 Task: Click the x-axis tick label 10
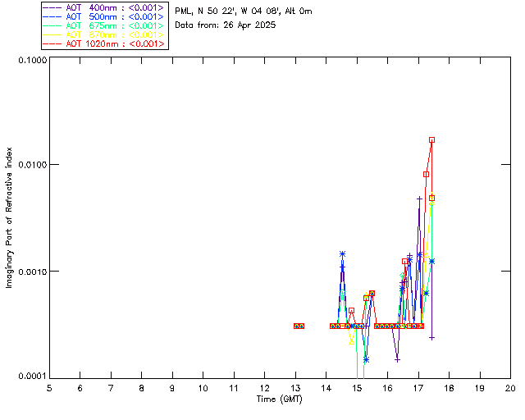(x=203, y=388)
